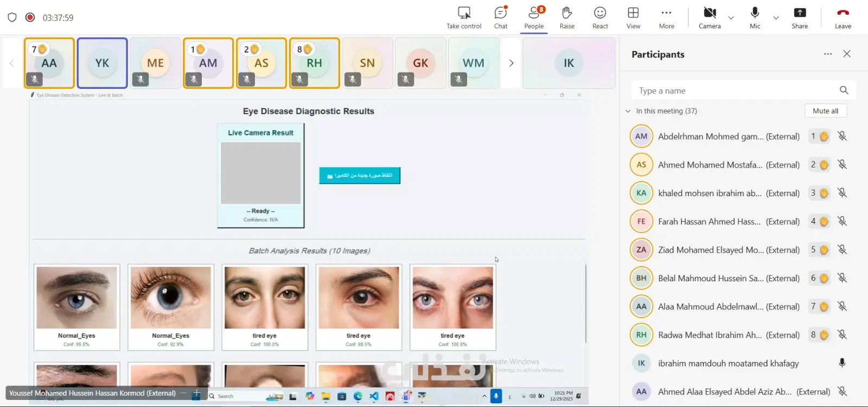
Task: Select the AA participant tile
Action: [x=49, y=63]
